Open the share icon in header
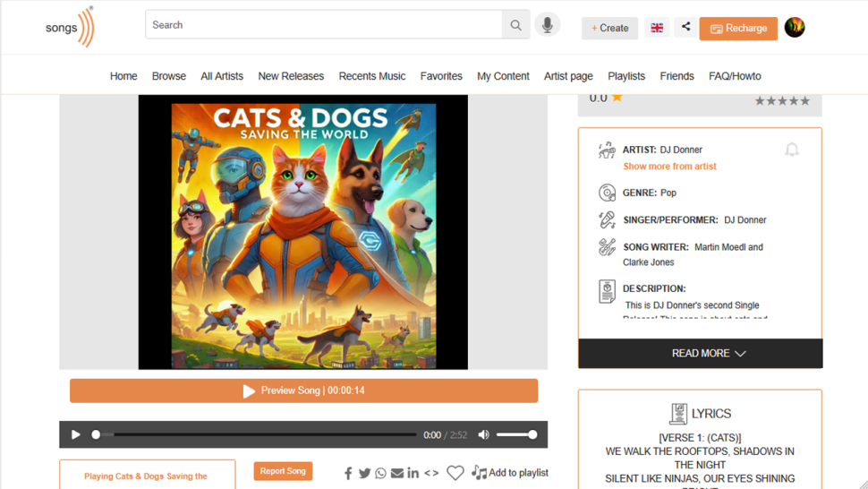This screenshot has height=489, width=868. pyautogui.click(x=685, y=27)
